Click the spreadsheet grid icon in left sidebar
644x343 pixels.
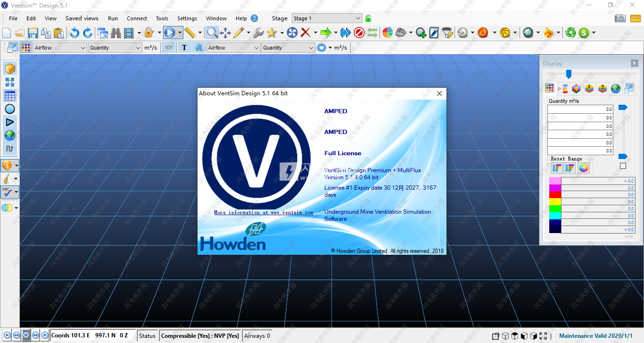10,95
